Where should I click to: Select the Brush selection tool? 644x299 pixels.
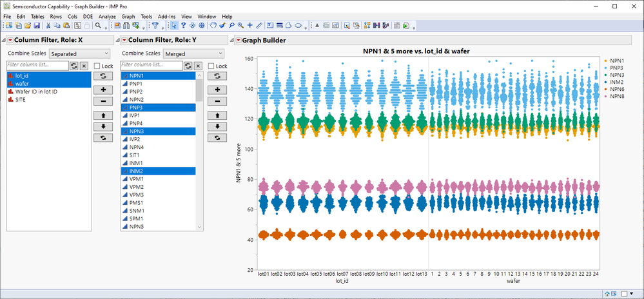pos(222,26)
